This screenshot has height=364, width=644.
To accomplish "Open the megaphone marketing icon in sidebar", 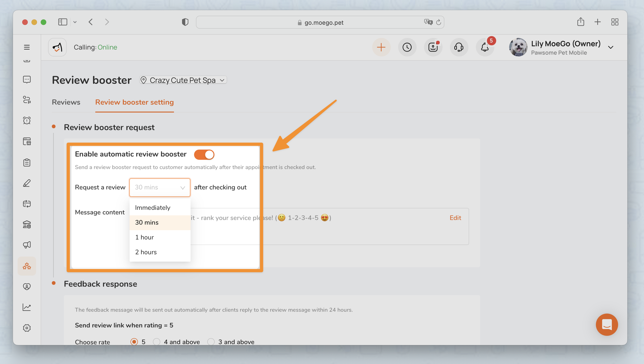I will 27,245.
